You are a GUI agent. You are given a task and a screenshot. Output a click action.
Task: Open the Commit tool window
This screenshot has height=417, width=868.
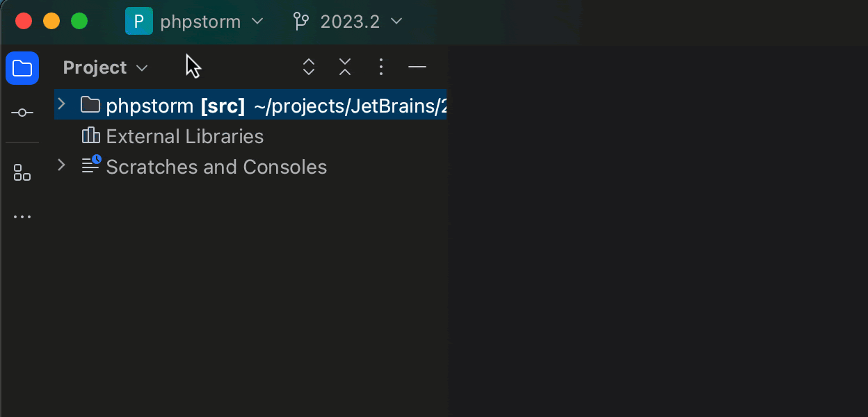[x=22, y=113]
